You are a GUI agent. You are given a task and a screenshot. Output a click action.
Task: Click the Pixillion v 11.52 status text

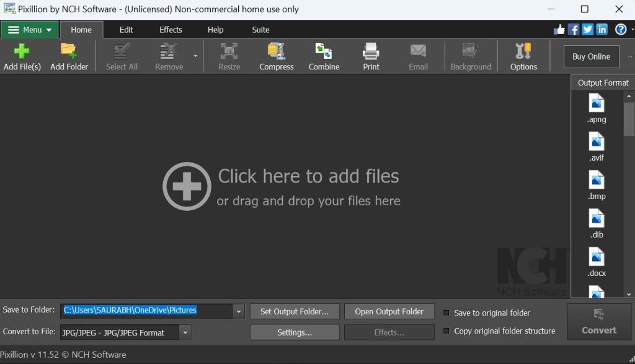[x=63, y=355]
